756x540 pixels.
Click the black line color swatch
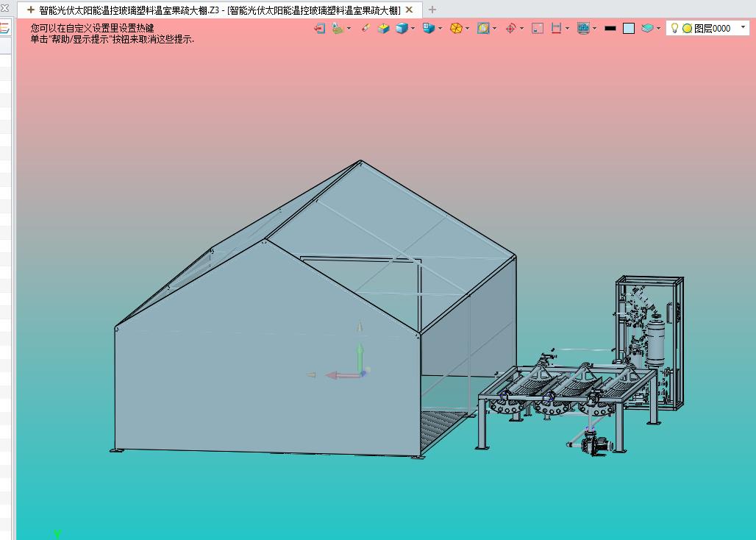(x=610, y=29)
